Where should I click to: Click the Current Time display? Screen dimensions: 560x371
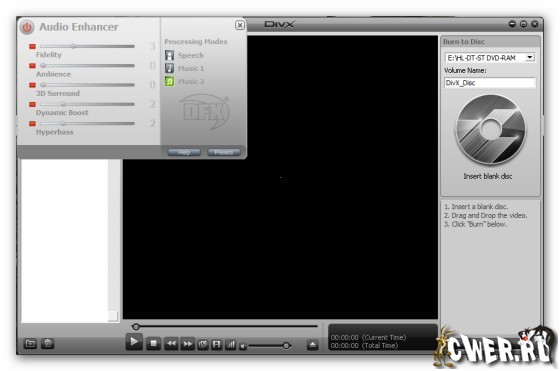click(x=368, y=337)
